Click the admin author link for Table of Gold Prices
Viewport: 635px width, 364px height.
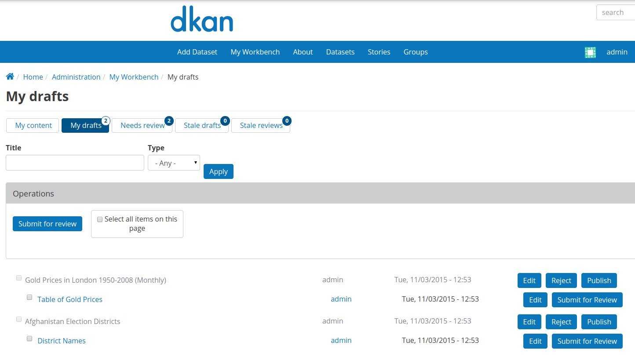click(x=341, y=299)
